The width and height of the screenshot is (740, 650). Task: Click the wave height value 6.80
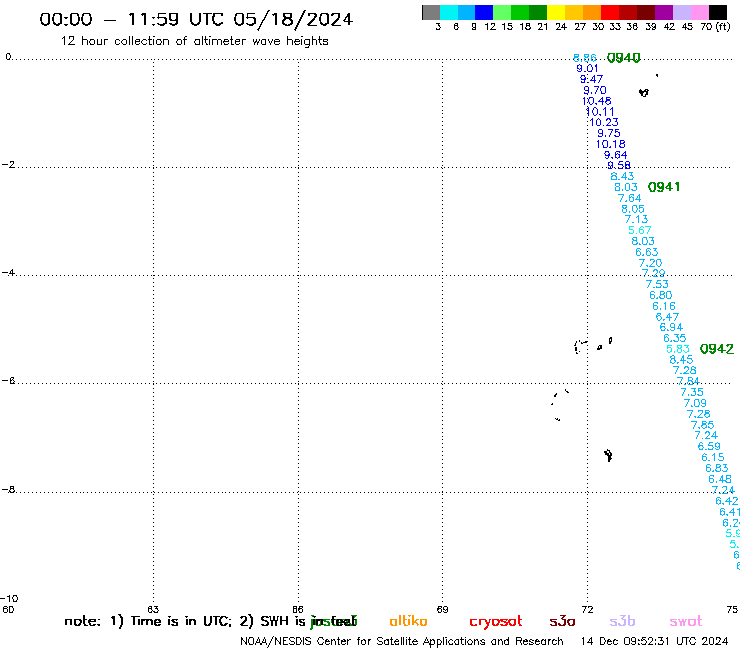click(x=661, y=295)
